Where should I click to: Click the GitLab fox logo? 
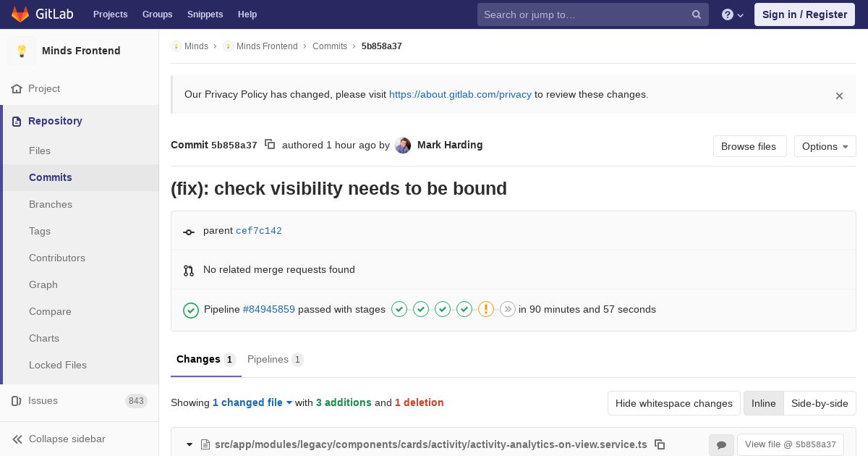[20, 14]
